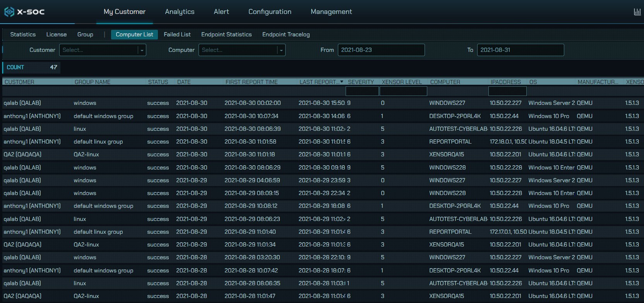Click the From date field
Viewport: 644px width, 303px height.
pos(381,50)
